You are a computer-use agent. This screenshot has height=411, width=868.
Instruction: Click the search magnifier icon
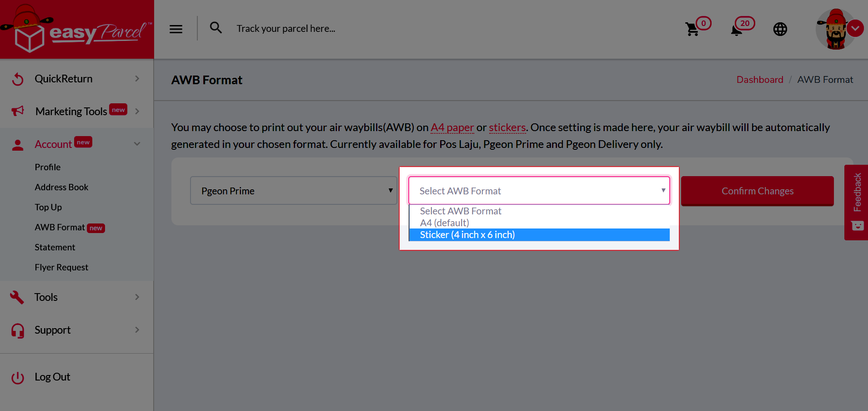coord(216,28)
